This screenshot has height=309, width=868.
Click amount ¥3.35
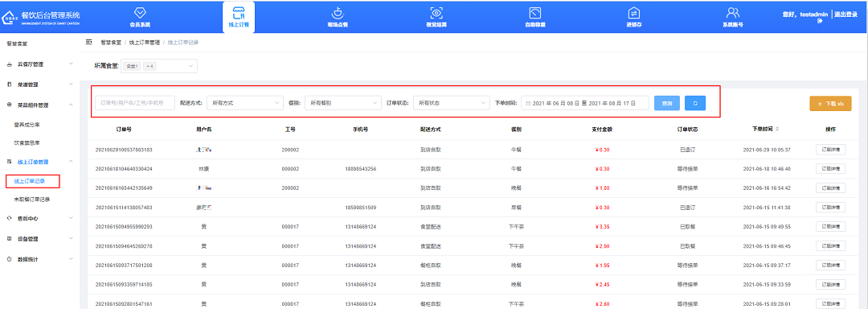(x=601, y=226)
